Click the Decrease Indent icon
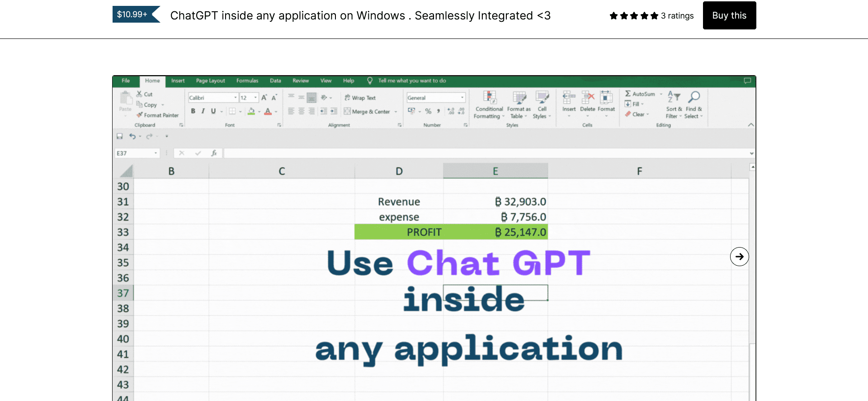Viewport: 868px width, 401px height. (324, 111)
